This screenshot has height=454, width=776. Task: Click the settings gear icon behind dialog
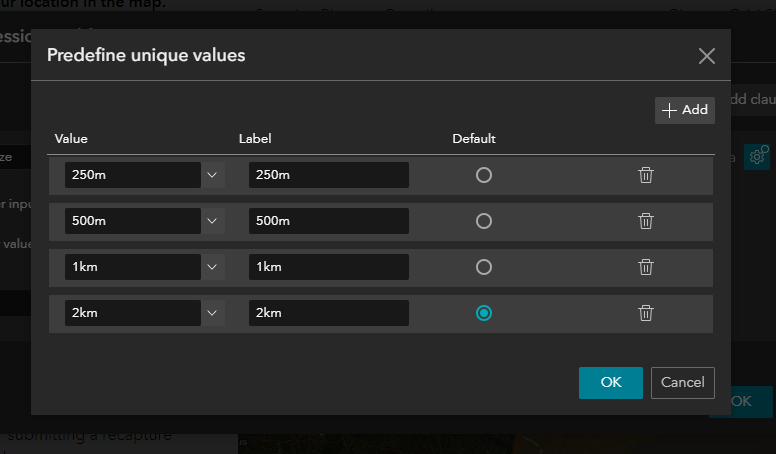tap(758, 156)
